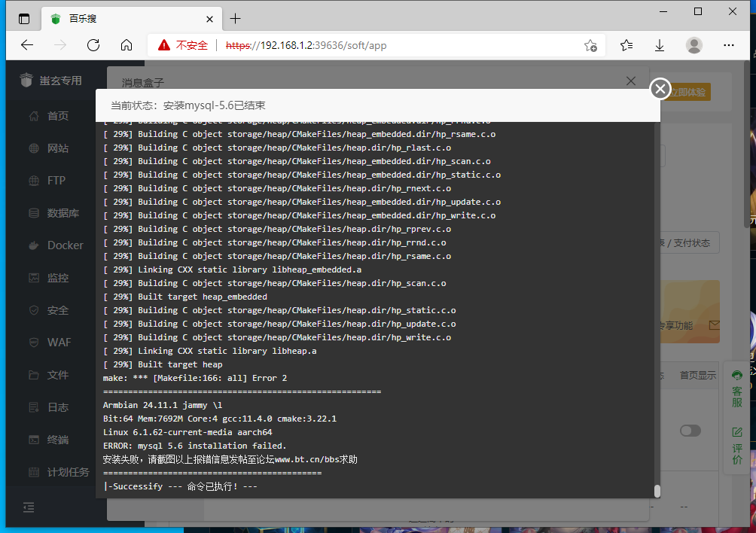Click the 'Linux 6.1.62-current-media aarch64' line

tap(187, 432)
